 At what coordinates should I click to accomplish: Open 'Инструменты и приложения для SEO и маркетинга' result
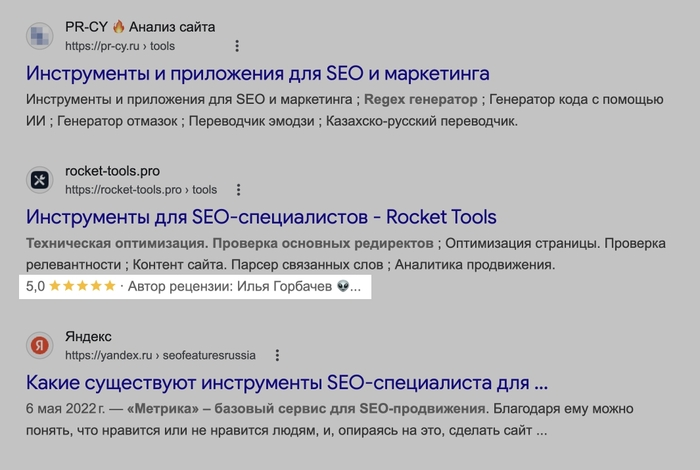[x=258, y=73]
